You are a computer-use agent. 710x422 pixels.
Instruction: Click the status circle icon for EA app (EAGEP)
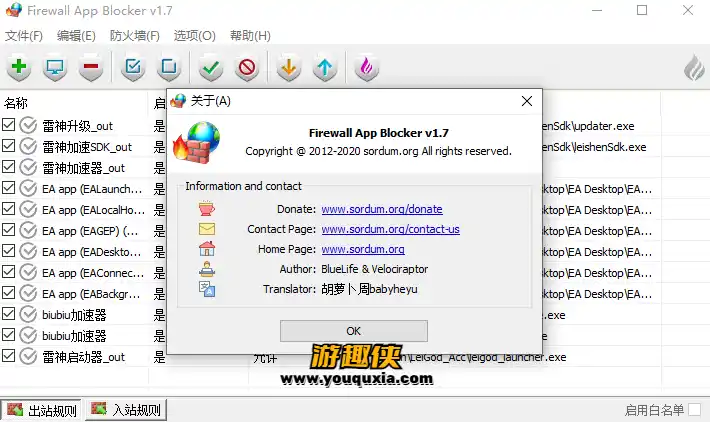[28, 230]
